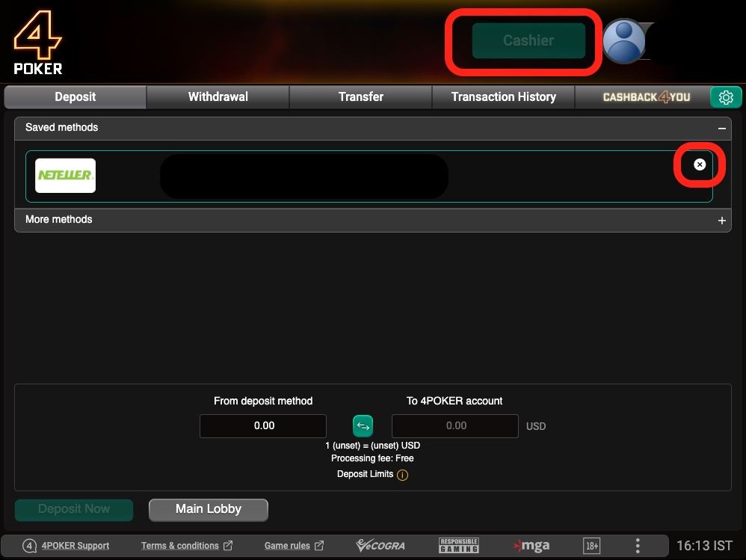Select the Neteller saved payment method

coord(66,176)
